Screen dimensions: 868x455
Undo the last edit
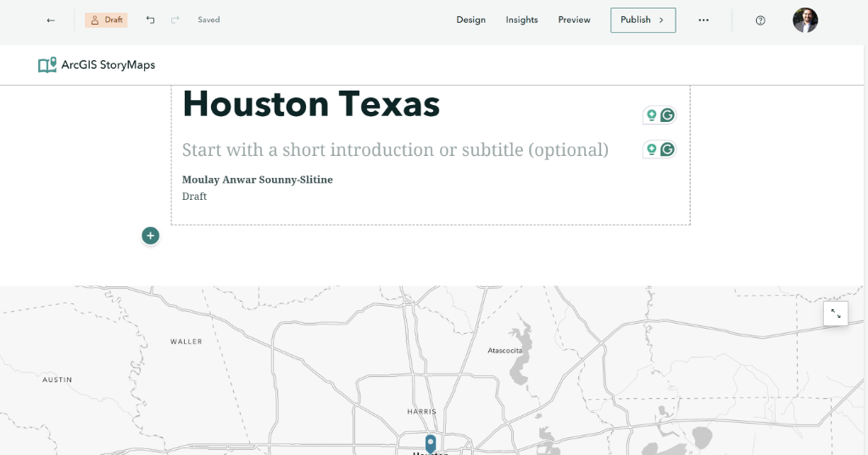pyautogui.click(x=150, y=20)
